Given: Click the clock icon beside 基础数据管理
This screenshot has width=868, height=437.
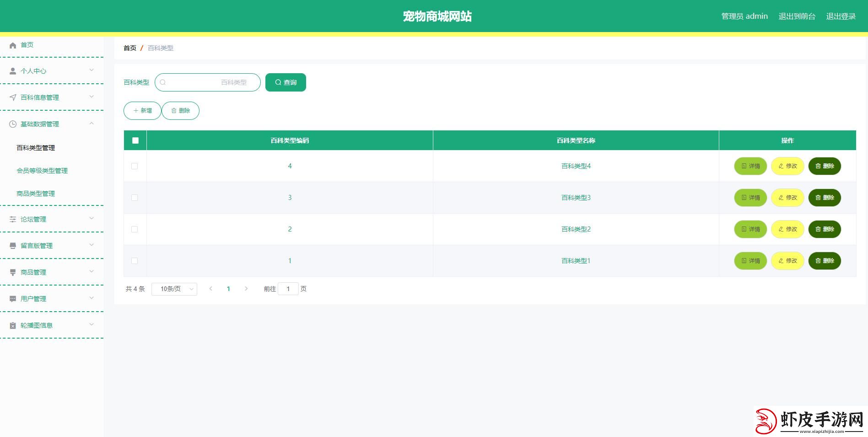Looking at the screenshot, I should point(13,124).
